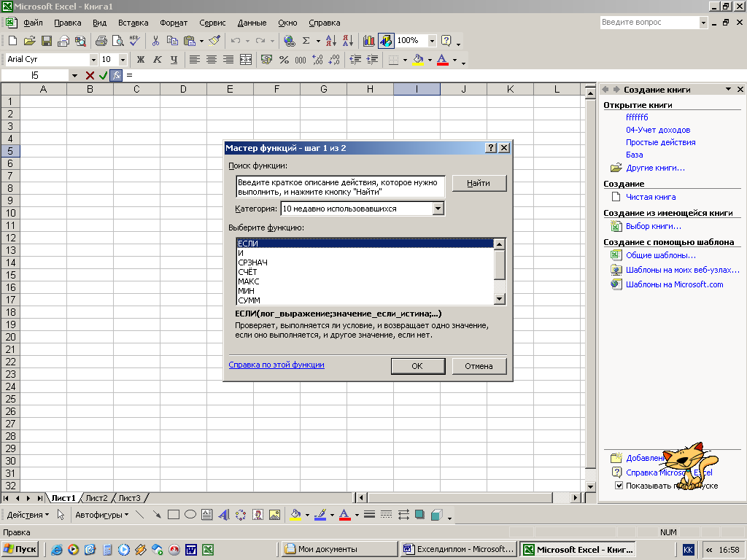
Task: Open the Файл menu
Action: pos(33,23)
